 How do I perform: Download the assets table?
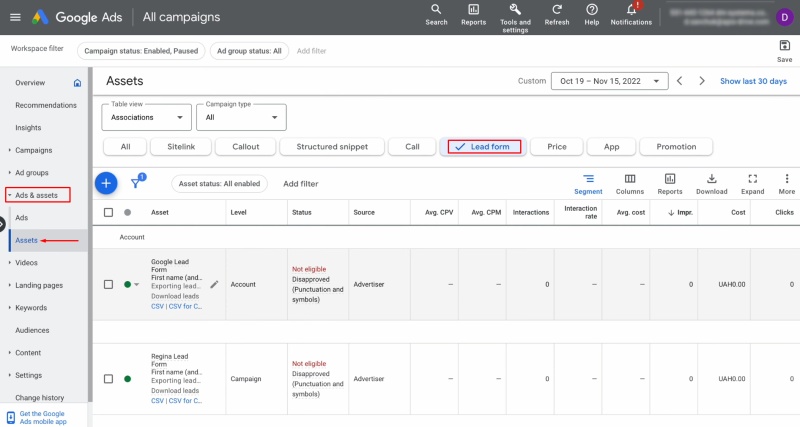point(712,184)
